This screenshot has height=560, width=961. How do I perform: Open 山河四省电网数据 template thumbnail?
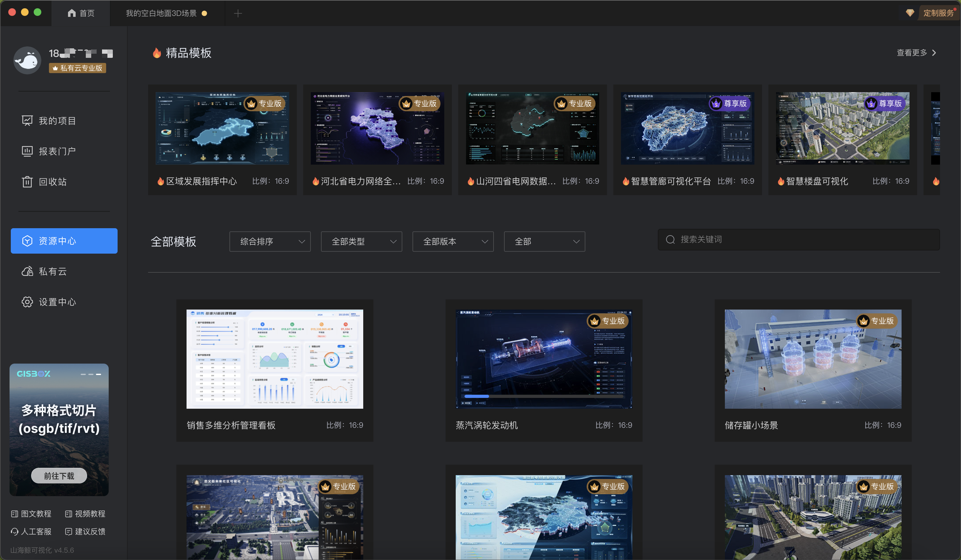[532, 128]
